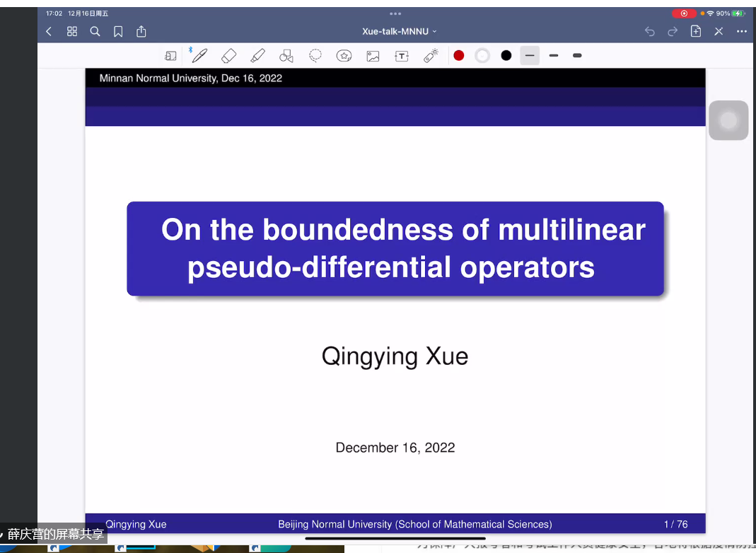Open the share and export menu
The height and width of the screenshot is (553, 756).
coord(141,31)
